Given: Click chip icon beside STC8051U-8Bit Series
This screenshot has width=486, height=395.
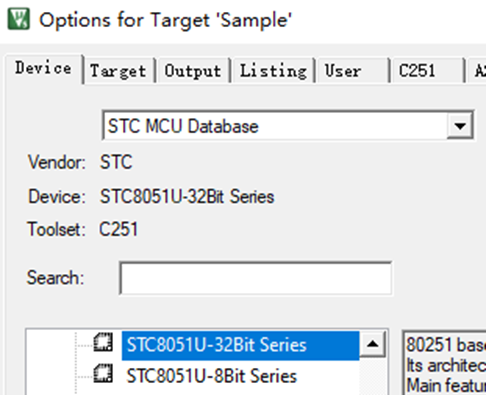Looking at the screenshot, I should point(103,373).
